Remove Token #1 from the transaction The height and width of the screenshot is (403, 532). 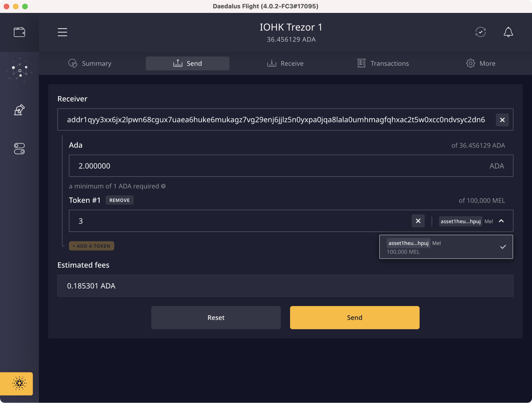click(119, 200)
